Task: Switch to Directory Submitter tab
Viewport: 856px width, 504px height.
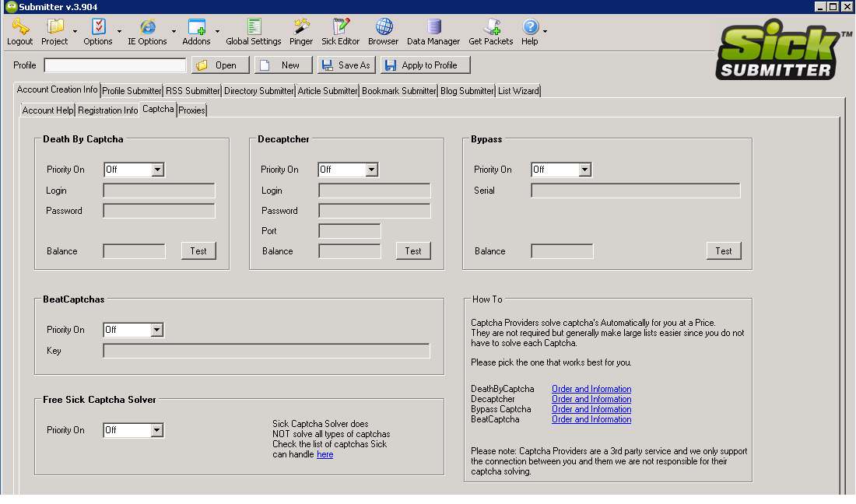Action: tap(259, 90)
